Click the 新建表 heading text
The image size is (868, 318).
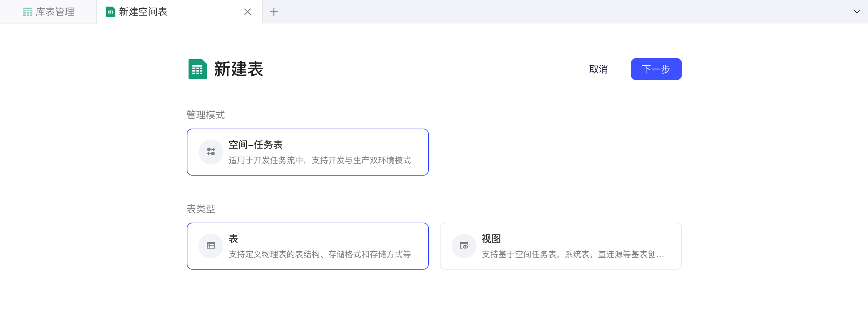(x=239, y=69)
